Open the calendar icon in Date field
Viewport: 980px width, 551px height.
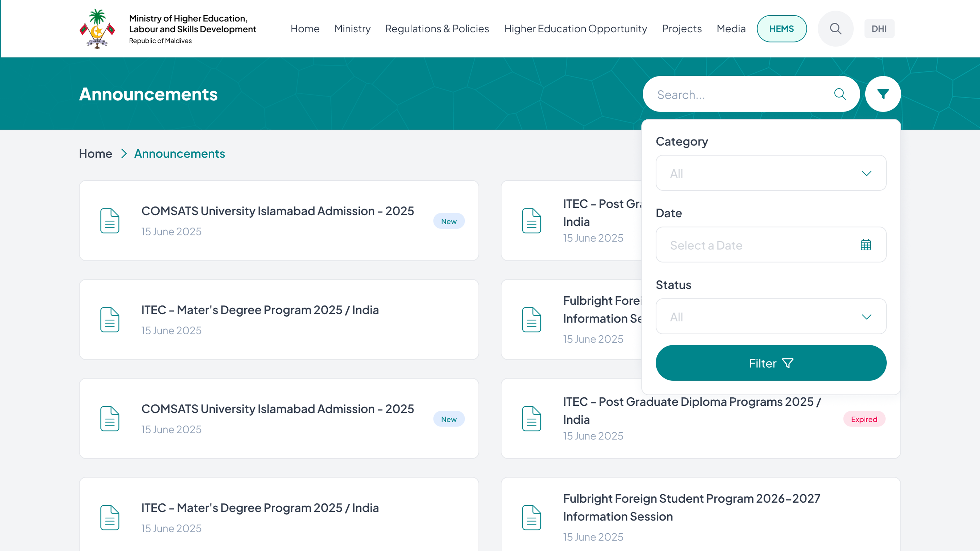(865, 245)
